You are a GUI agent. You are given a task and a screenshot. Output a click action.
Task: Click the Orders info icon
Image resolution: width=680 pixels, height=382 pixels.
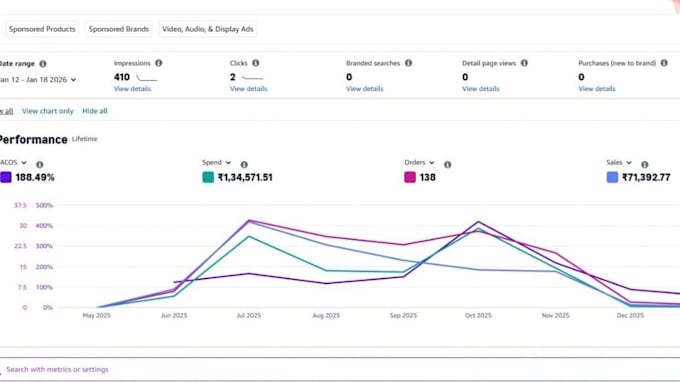point(448,165)
